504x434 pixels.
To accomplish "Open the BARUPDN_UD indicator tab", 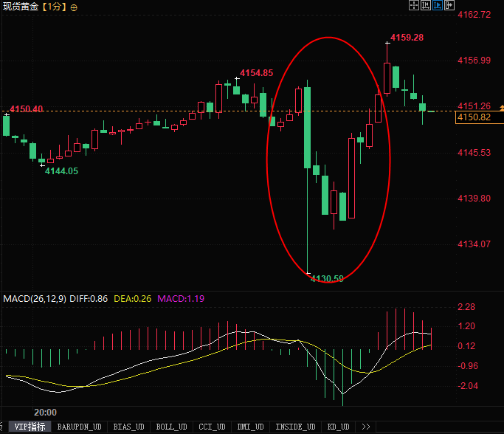I will click(x=80, y=427).
